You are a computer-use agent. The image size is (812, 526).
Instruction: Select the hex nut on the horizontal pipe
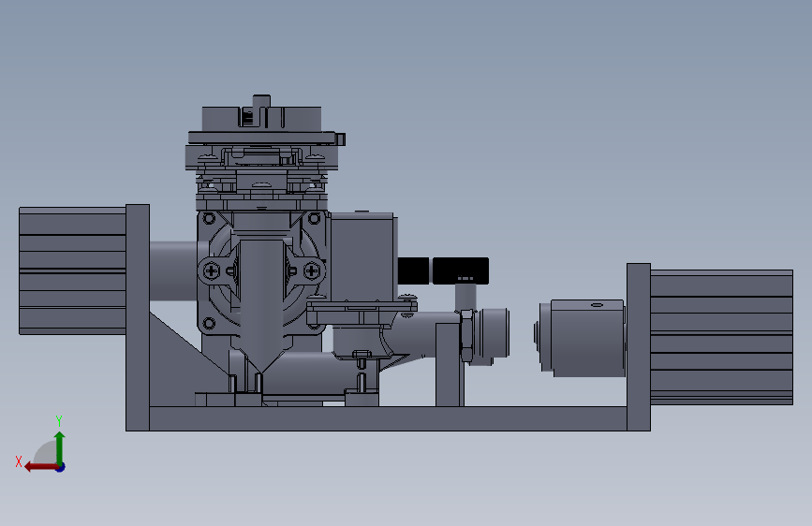pyautogui.click(x=466, y=335)
